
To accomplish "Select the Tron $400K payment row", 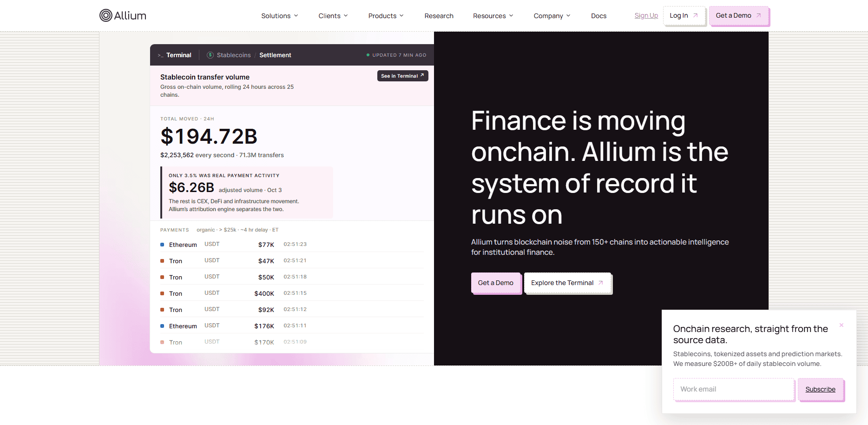I will tap(292, 293).
